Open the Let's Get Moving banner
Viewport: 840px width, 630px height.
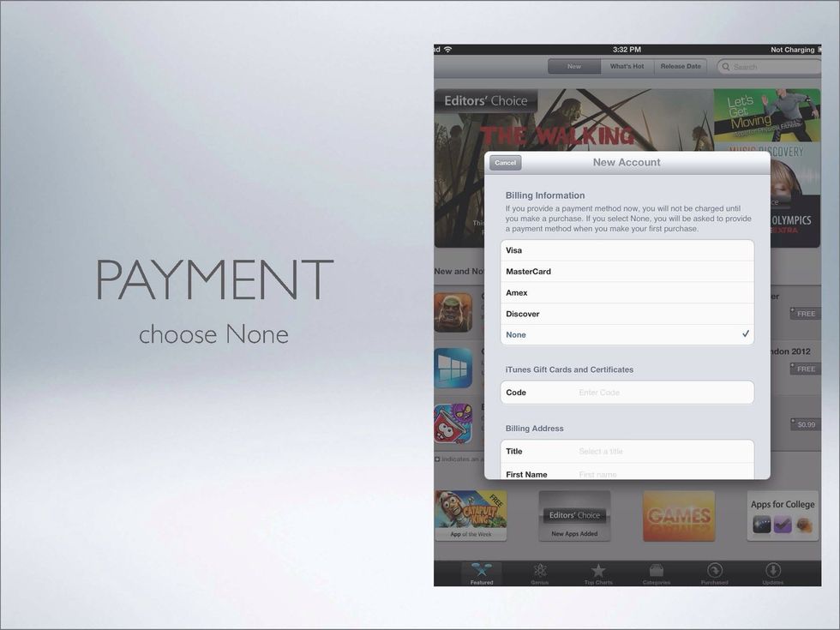[766, 115]
